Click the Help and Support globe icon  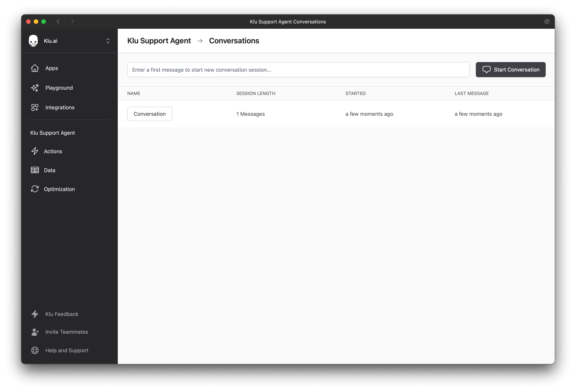35,350
